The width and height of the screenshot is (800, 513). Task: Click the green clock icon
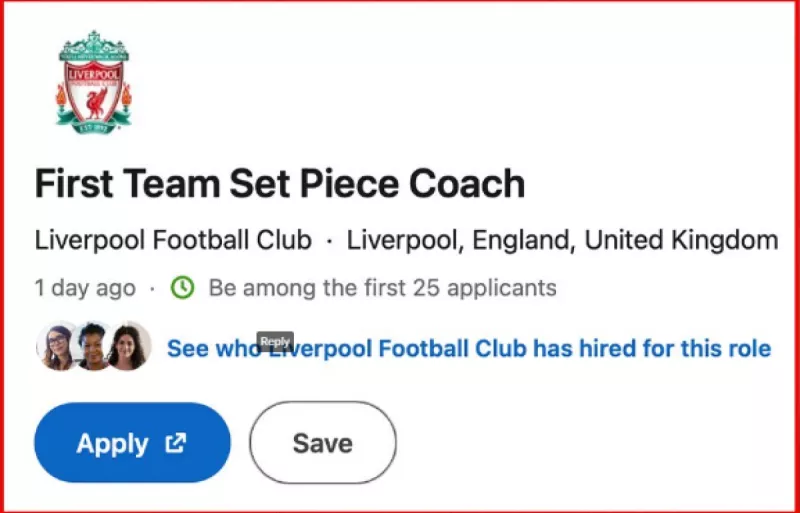(181, 288)
